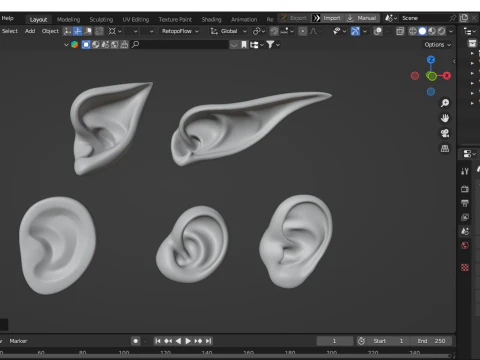This screenshot has height=360, width=480.
Task: Click the blue Z axis on the gizmo
Action: [x=431, y=60]
